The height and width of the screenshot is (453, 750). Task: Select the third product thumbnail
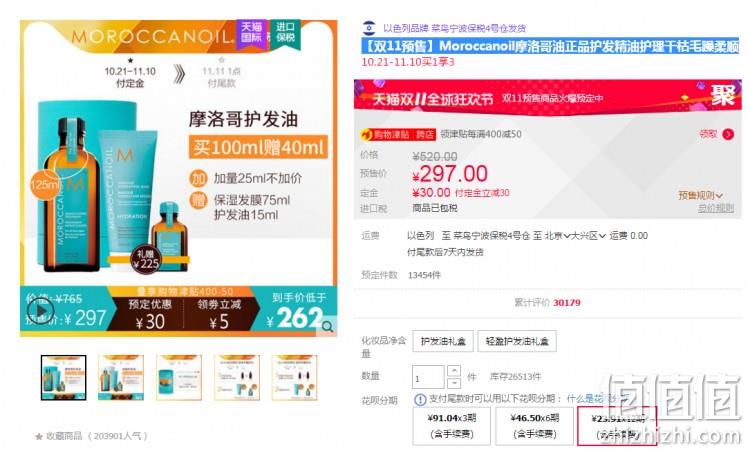click(179, 377)
